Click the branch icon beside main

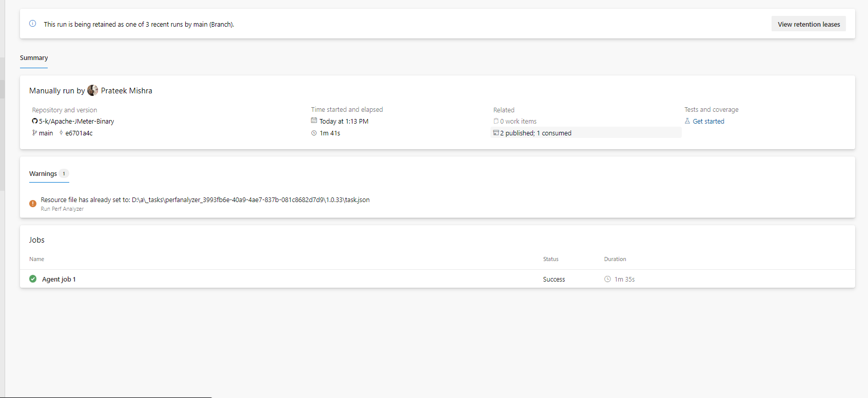coord(34,133)
